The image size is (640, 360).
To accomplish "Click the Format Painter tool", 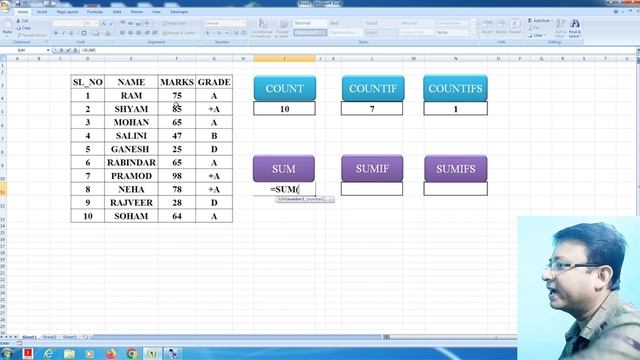I will click(x=32, y=35).
